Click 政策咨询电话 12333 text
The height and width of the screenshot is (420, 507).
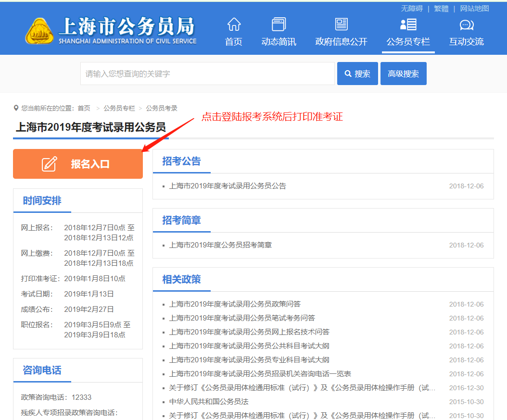(56, 397)
